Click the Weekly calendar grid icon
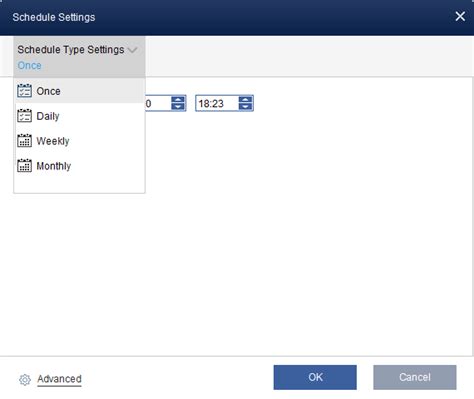The width and height of the screenshot is (474, 399). coord(24,141)
